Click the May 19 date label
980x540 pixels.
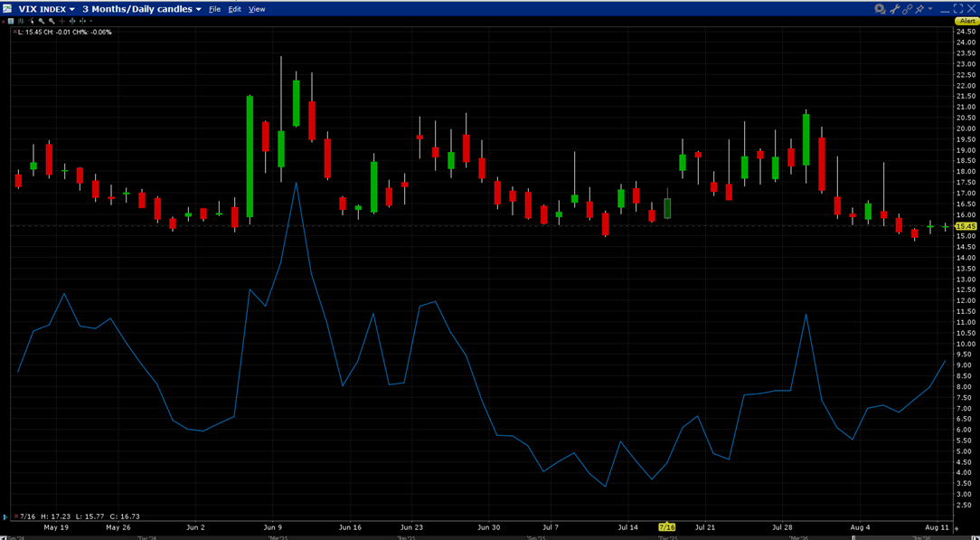click(56, 527)
